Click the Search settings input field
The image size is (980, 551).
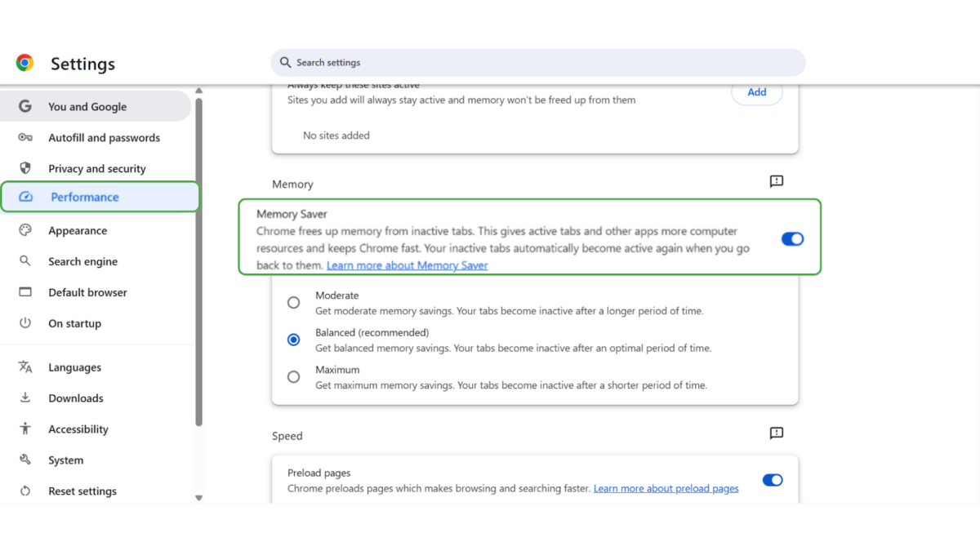click(538, 63)
